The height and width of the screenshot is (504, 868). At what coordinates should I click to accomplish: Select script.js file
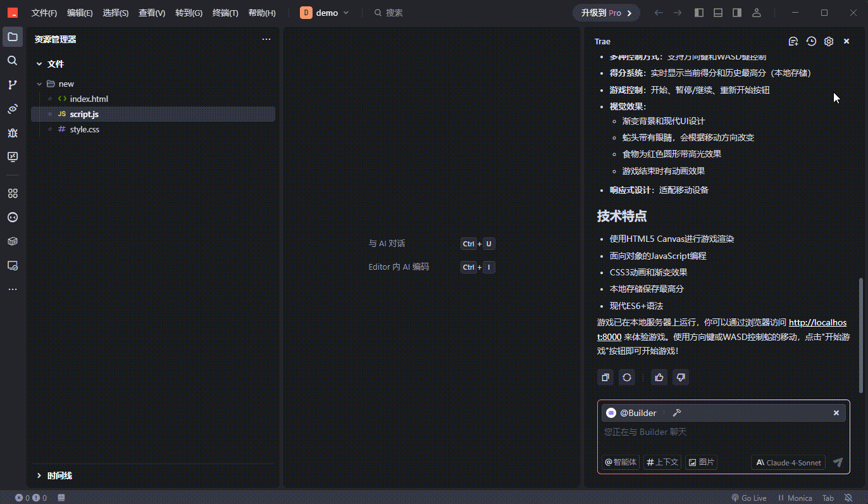[x=153, y=114]
